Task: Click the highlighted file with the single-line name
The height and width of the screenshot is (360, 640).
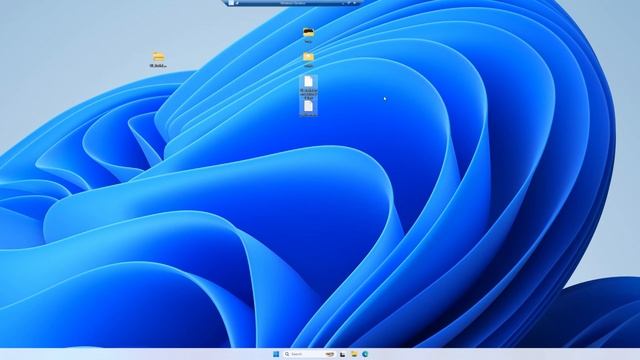Action: [x=309, y=109]
